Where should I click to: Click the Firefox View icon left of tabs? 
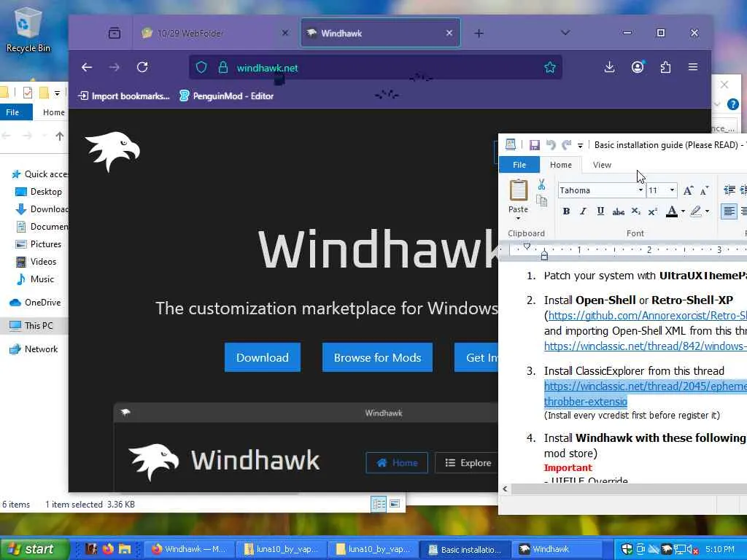[115, 33]
